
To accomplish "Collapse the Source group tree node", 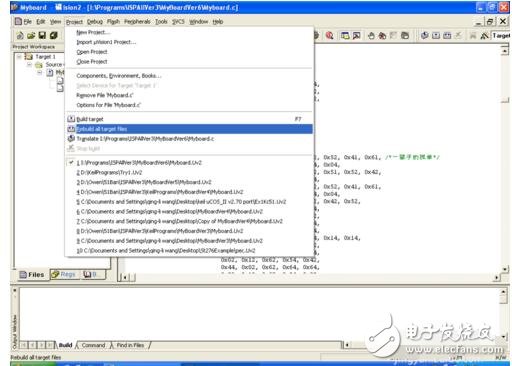I will coord(30,64).
